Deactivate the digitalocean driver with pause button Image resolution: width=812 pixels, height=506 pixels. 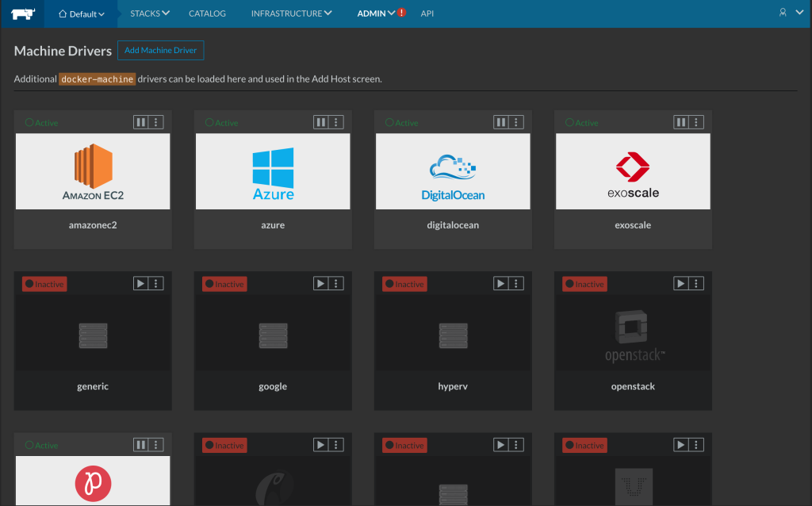pyautogui.click(x=501, y=122)
